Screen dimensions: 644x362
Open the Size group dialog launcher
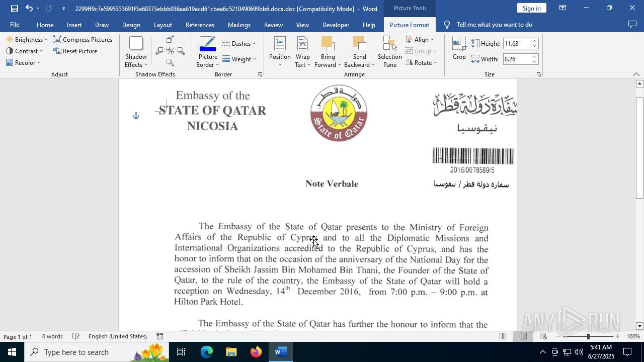point(539,74)
